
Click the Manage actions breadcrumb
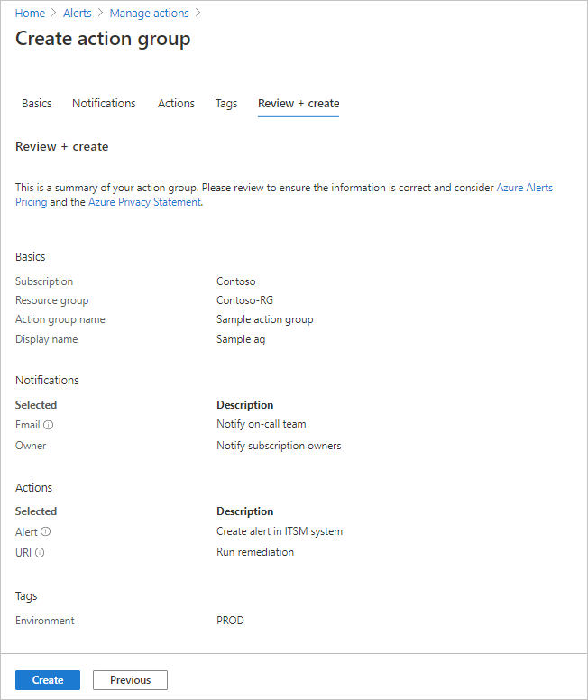tap(149, 14)
